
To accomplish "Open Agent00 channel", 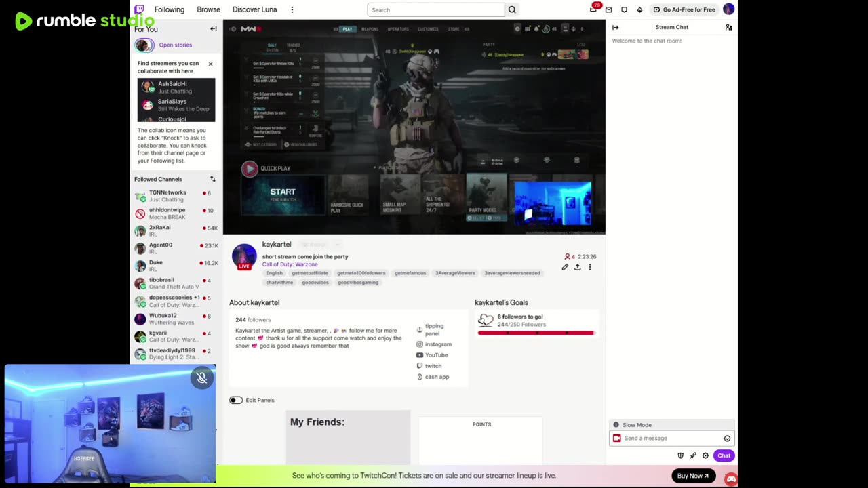I will (175, 248).
